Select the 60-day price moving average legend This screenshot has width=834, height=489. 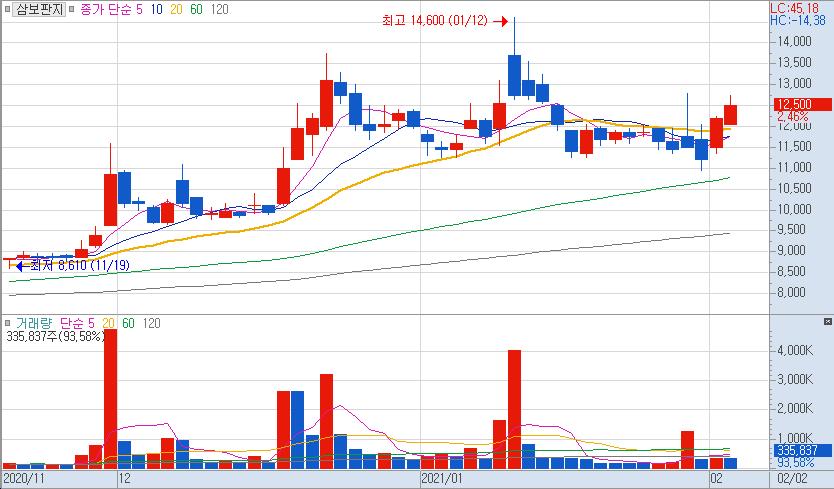tap(196, 10)
